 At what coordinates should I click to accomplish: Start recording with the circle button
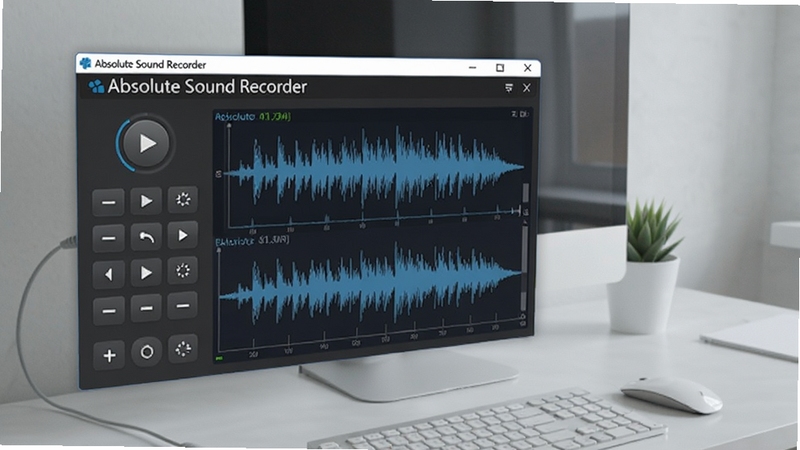pos(147,352)
